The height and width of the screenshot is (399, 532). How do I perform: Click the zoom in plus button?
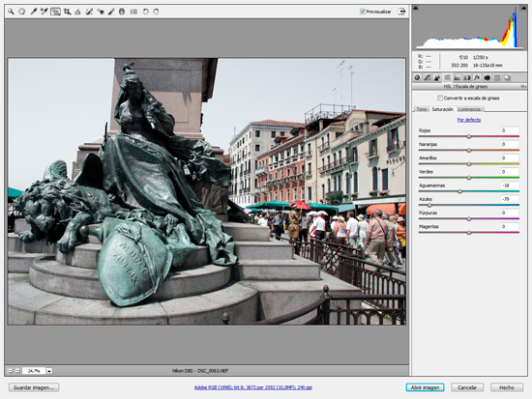coord(17,371)
